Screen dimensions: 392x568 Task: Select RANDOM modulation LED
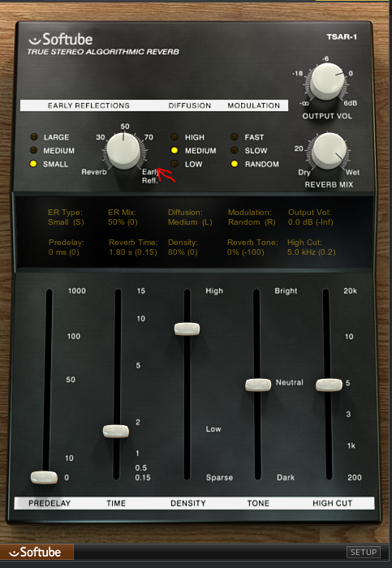[235, 164]
